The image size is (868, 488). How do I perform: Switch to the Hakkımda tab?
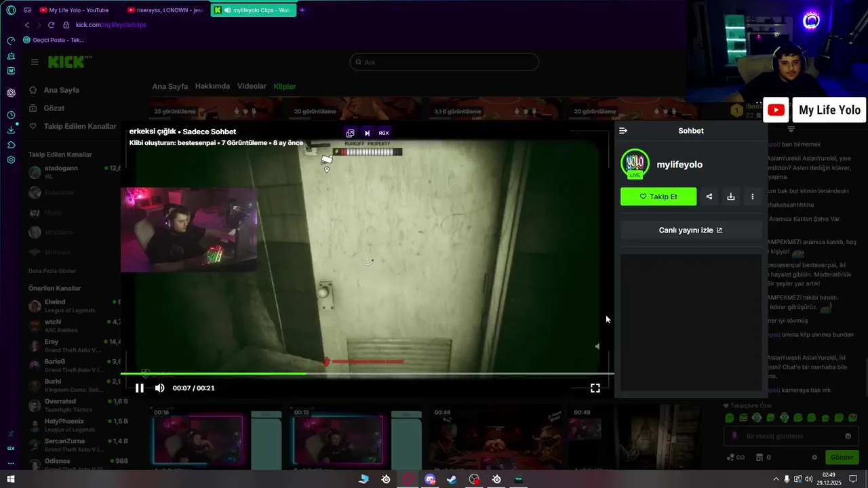212,86
